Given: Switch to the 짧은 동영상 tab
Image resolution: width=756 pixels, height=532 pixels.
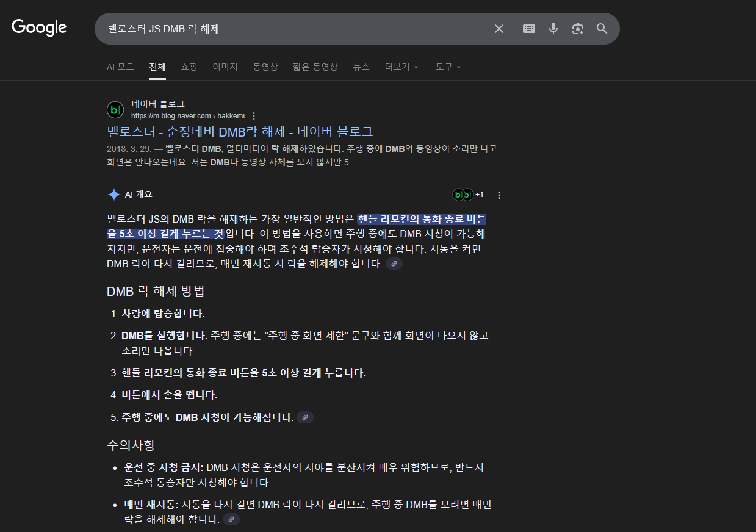Looking at the screenshot, I should pos(315,66).
